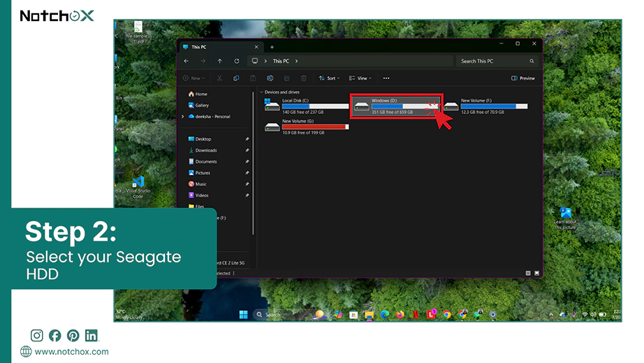Go up one folder level arrow
Viewport: 644px width, 363px height.
coord(220,61)
